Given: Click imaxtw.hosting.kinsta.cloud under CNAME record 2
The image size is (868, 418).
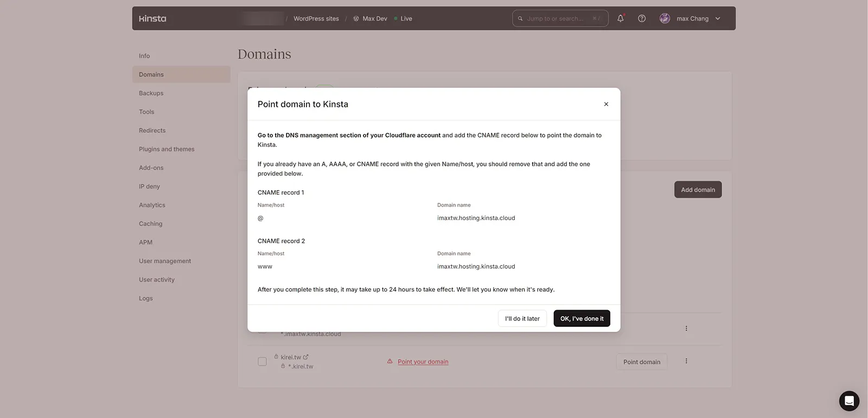Looking at the screenshot, I should pos(476,267).
